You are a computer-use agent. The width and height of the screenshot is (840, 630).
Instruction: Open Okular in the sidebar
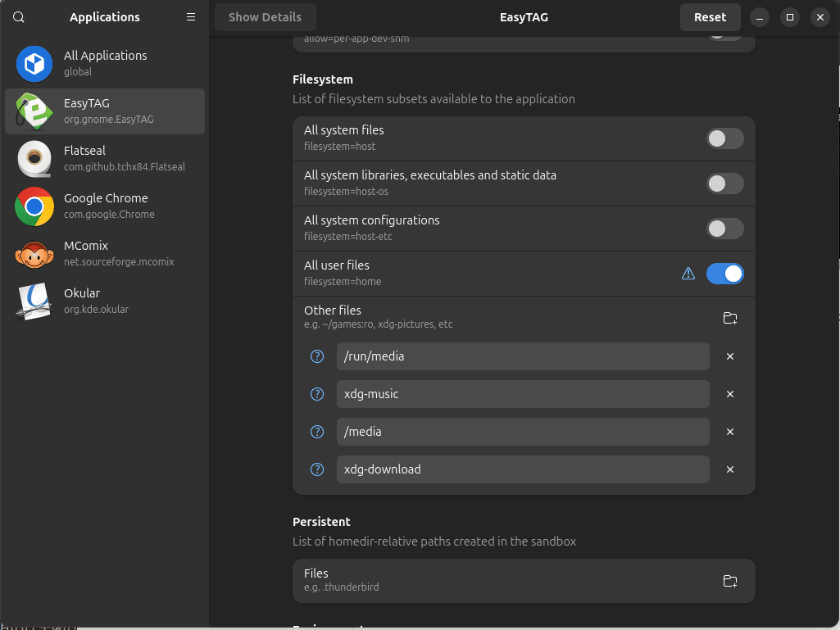click(x=105, y=301)
